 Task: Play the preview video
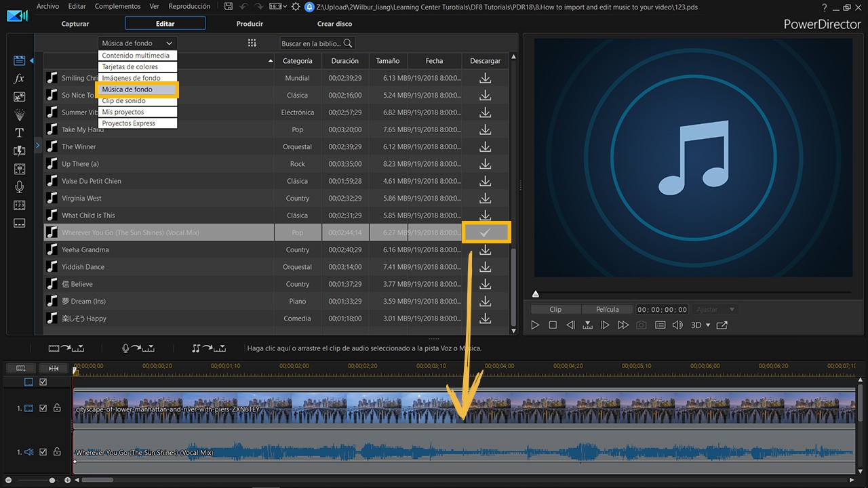pyautogui.click(x=535, y=325)
